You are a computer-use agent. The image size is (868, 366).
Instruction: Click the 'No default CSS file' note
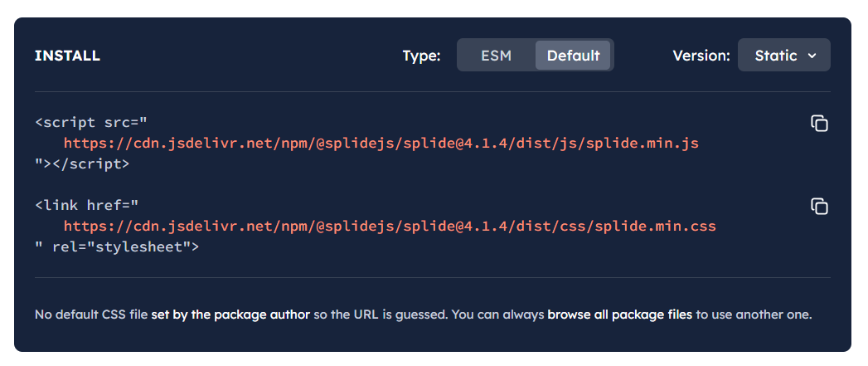(x=91, y=315)
